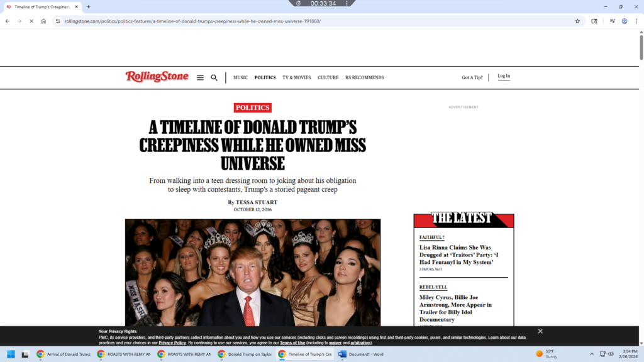644x362 pixels.
Task: Click the red Politics category badge
Action: coord(252,107)
